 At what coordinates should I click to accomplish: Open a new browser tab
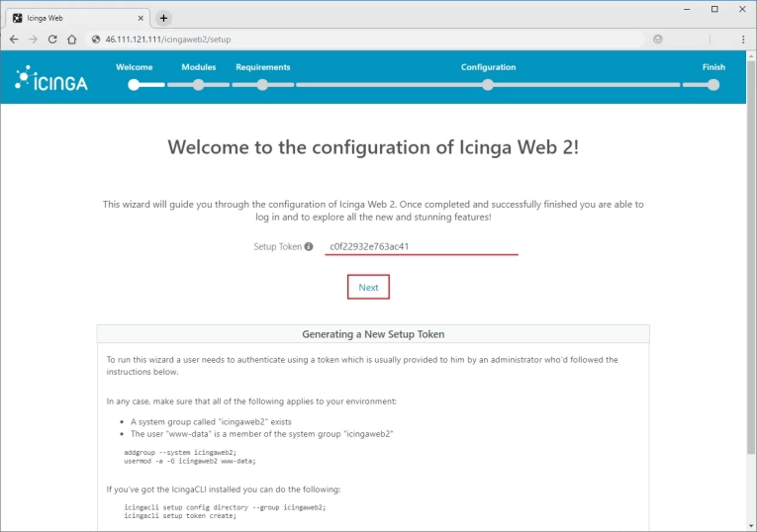pyautogui.click(x=163, y=18)
